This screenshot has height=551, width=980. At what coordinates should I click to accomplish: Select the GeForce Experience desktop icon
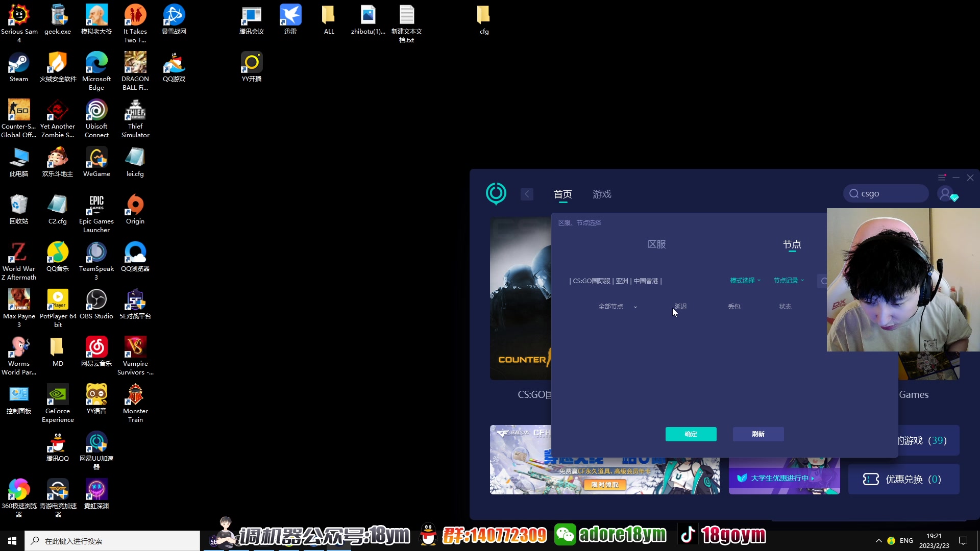pyautogui.click(x=58, y=403)
